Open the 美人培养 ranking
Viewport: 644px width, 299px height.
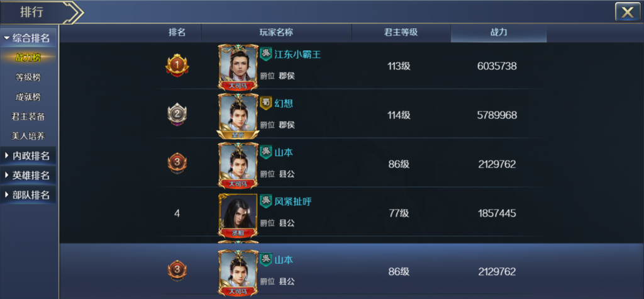(28, 136)
